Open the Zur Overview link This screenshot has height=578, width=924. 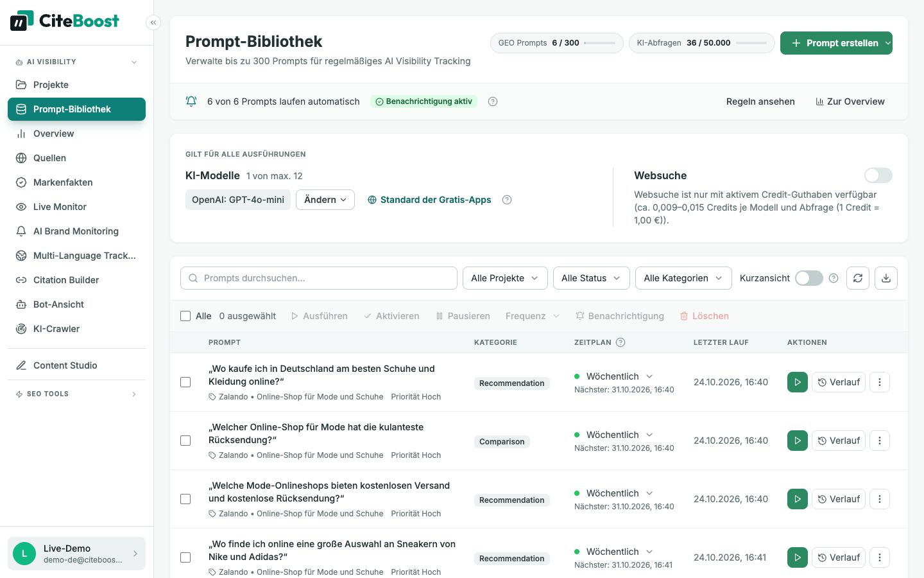(x=850, y=101)
